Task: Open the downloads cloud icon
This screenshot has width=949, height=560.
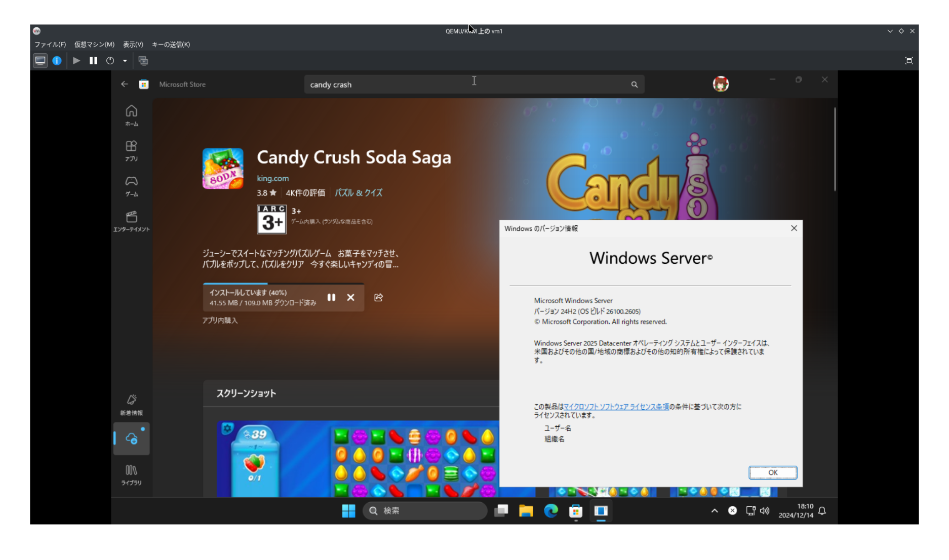Action: click(132, 438)
